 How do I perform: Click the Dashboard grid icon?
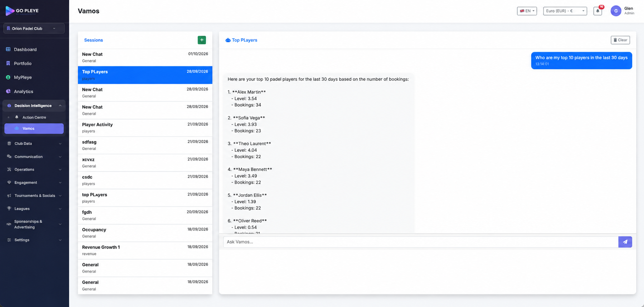pyautogui.click(x=8, y=49)
